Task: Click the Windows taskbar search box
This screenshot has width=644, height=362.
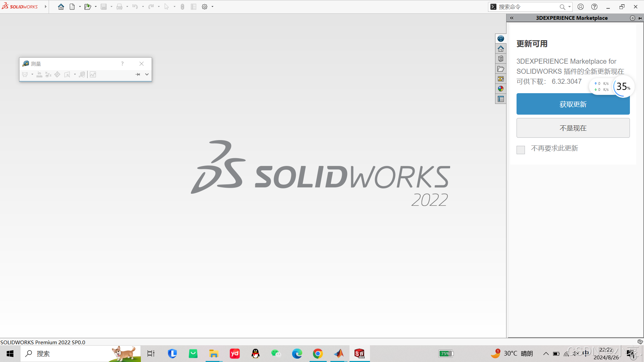Action: pyautogui.click(x=80, y=354)
